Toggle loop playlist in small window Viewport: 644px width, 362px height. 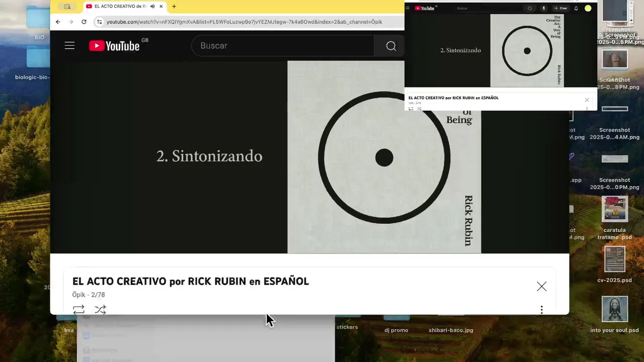pyautogui.click(x=411, y=109)
